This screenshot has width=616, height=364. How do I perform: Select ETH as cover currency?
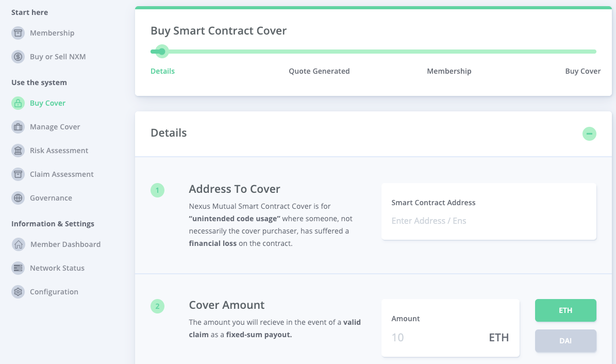[x=565, y=310]
